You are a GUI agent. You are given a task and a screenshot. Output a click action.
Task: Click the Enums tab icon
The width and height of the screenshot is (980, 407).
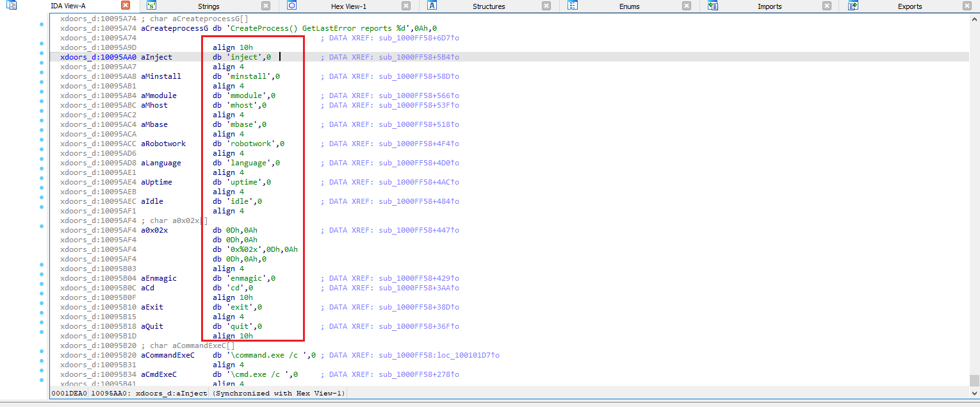573,6
